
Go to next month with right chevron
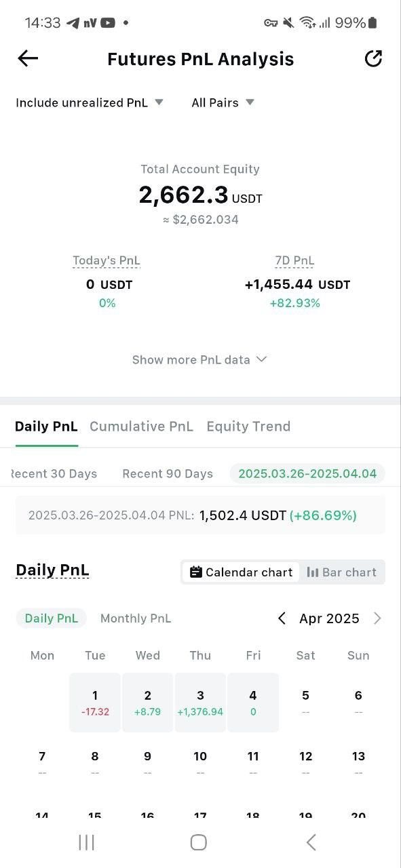378,618
